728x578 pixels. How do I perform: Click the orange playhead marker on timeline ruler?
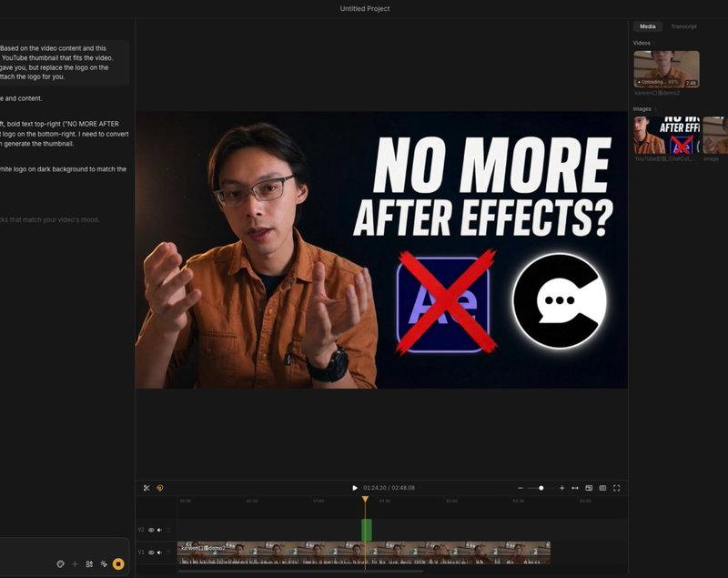366,499
